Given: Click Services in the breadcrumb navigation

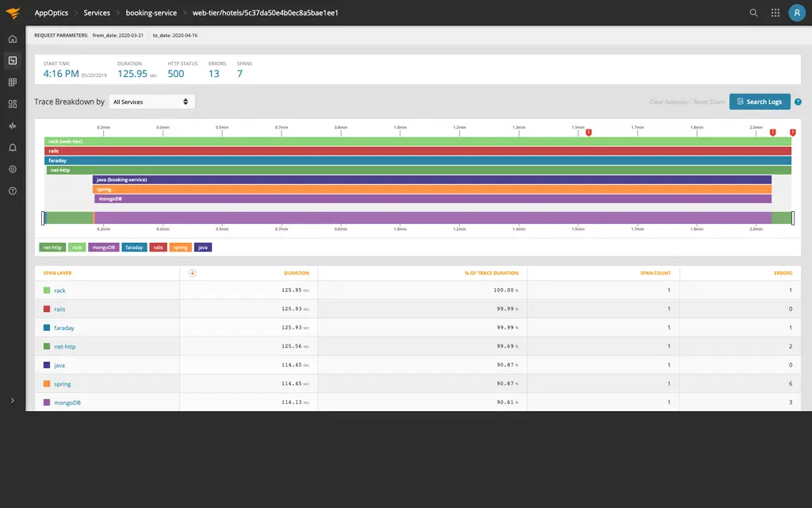Looking at the screenshot, I should point(97,13).
